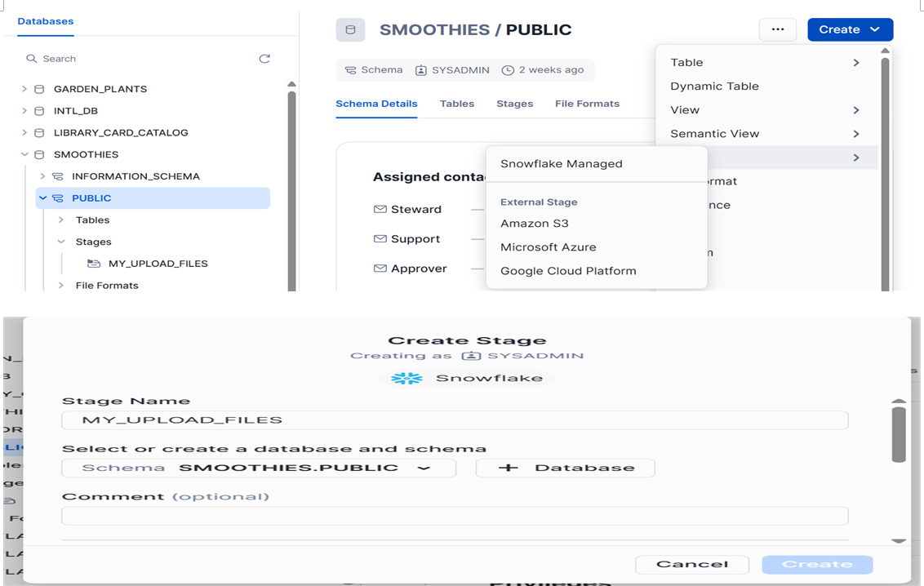924x586 pixels.
Task: Click the plus icon beside Database
Action: 508,468
